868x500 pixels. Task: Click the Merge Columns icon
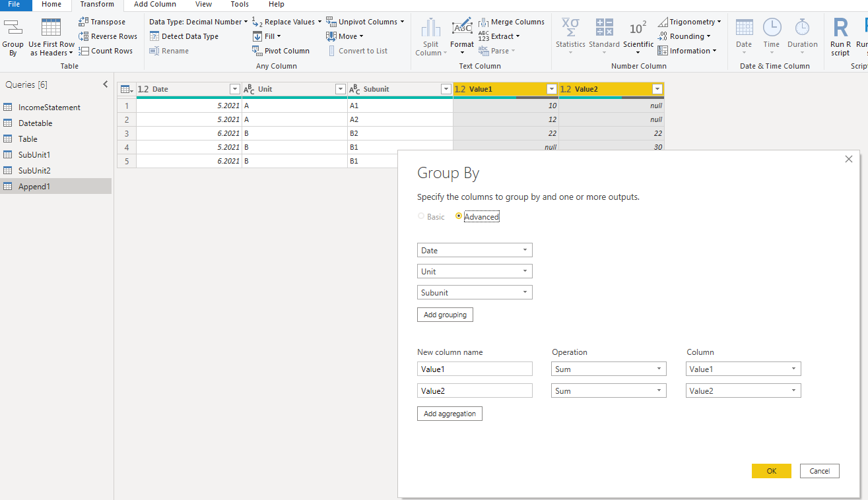(484, 22)
